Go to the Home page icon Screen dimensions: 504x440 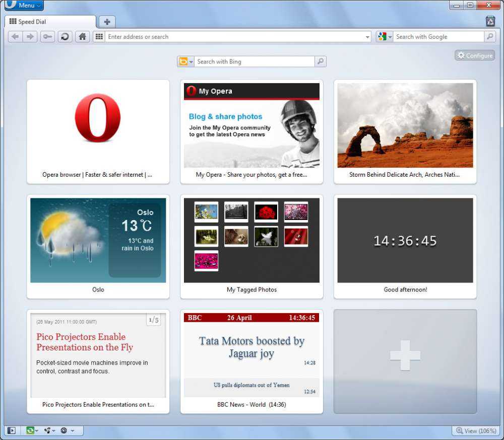coord(82,37)
